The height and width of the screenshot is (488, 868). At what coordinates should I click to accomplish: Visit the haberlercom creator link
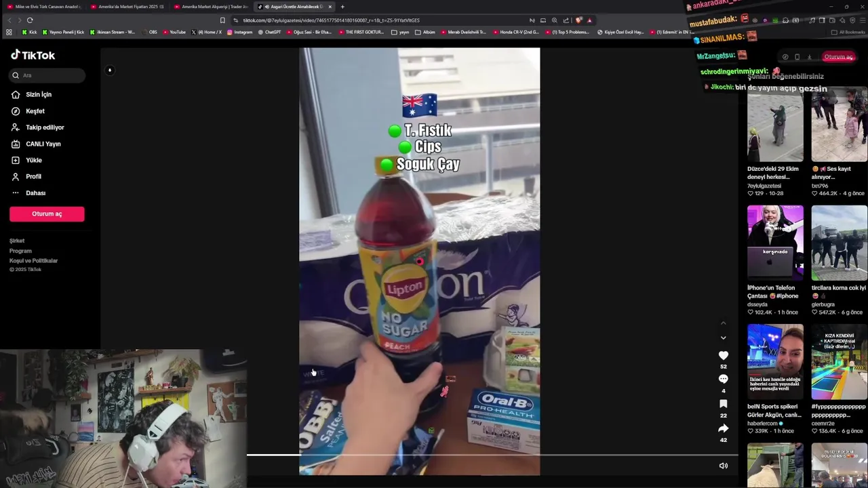pyautogui.click(x=763, y=424)
